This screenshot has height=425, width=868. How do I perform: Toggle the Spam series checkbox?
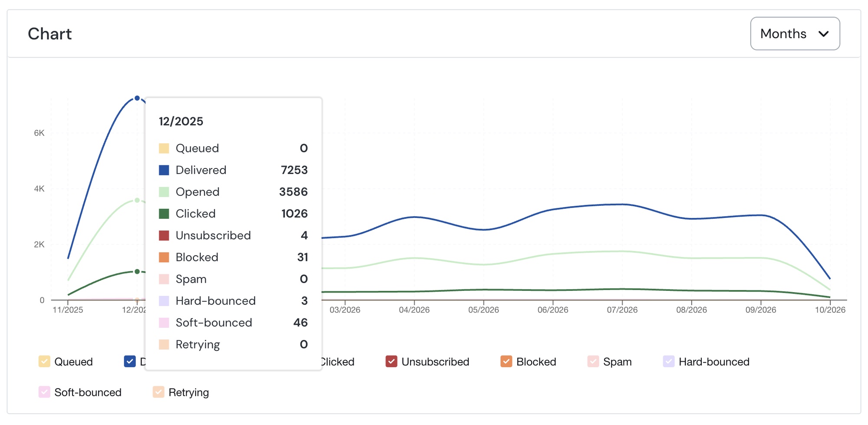point(593,362)
